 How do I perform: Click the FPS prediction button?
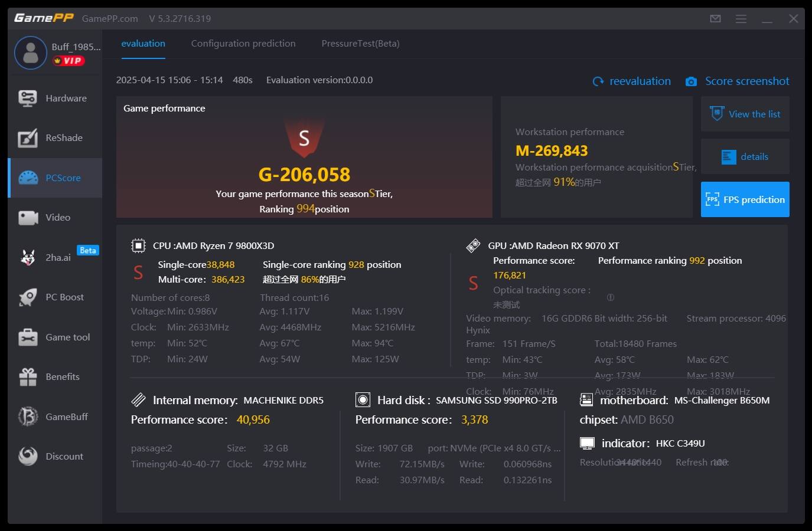click(x=745, y=199)
